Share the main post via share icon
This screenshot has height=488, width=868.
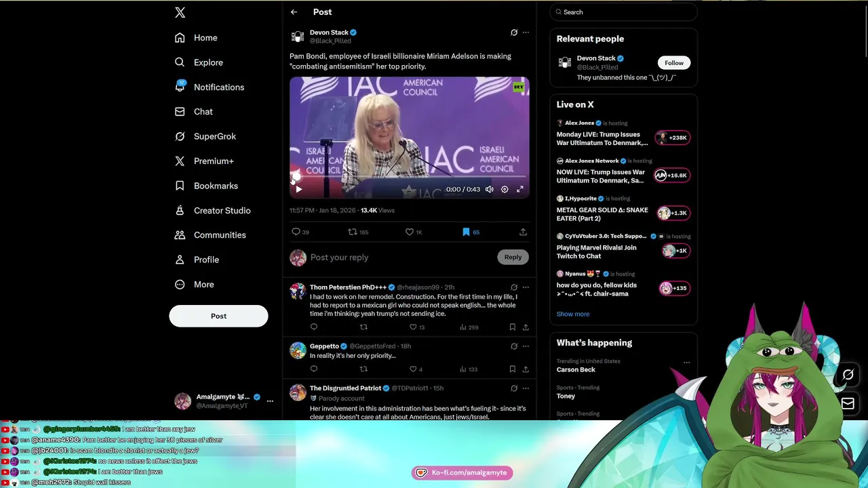pos(523,232)
